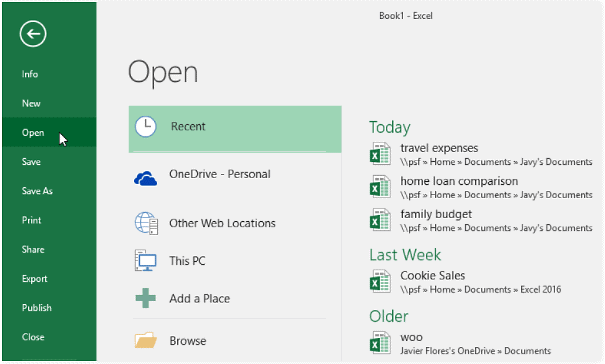Screen dimensions: 605x364
Task: Open the Share page
Action: [x=33, y=250]
